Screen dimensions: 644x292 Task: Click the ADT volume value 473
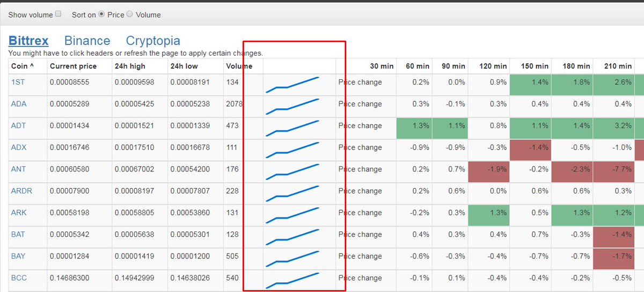pos(233,126)
